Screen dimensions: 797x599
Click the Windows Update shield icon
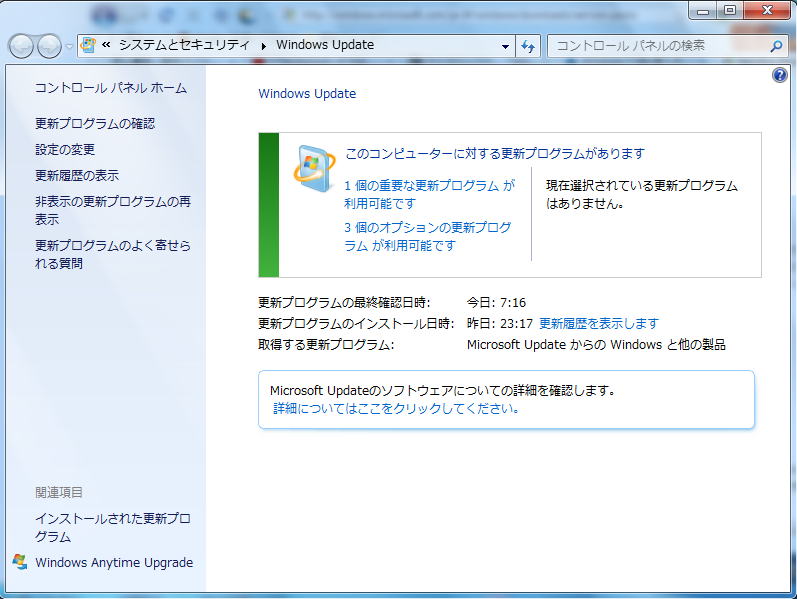click(x=314, y=168)
